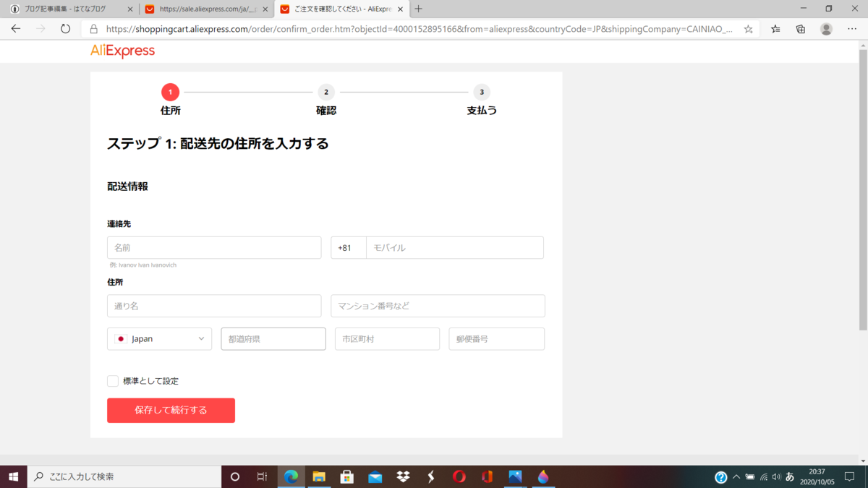Focus the マンション番号など field

click(x=438, y=306)
